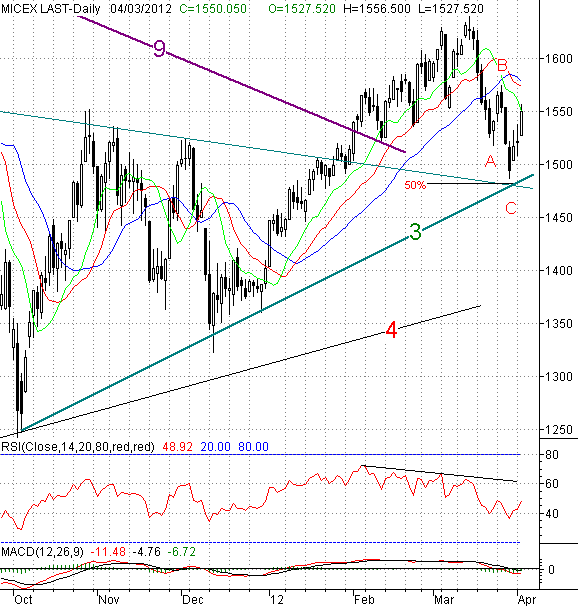Image resolution: width=578 pixels, height=608 pixels.
Task: Click the red wave label C
Action: pos(511,209)
